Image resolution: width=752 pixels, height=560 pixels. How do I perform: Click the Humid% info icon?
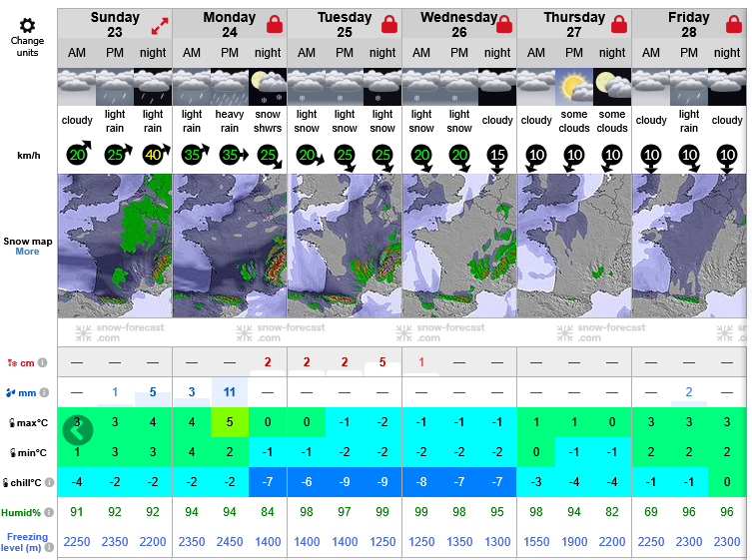[x=49, y=512]
